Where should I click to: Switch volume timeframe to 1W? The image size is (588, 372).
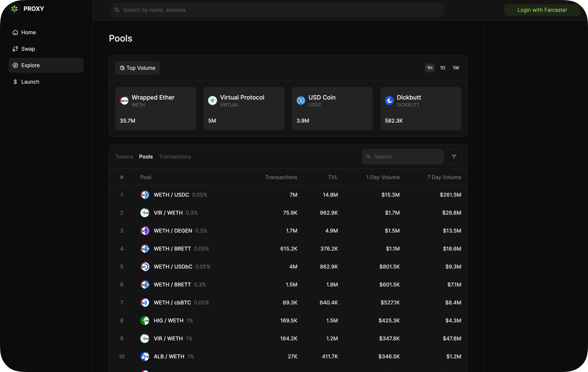tap(456, 68)
